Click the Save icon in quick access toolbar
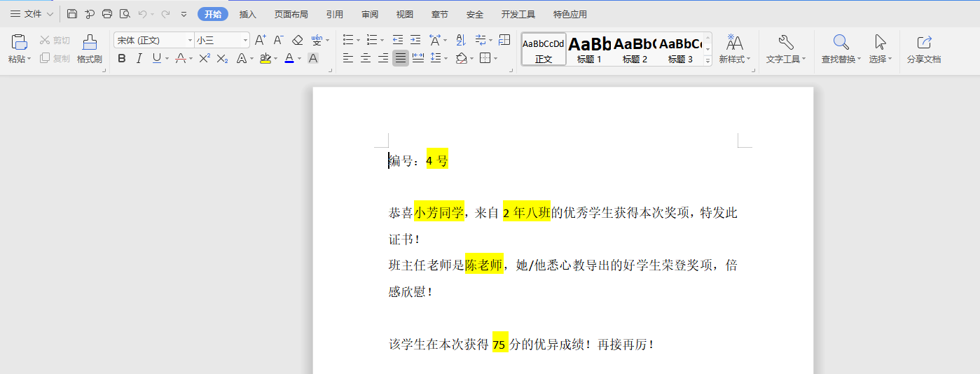The height and width of the screenshot is (374, 980). [72, 14]
